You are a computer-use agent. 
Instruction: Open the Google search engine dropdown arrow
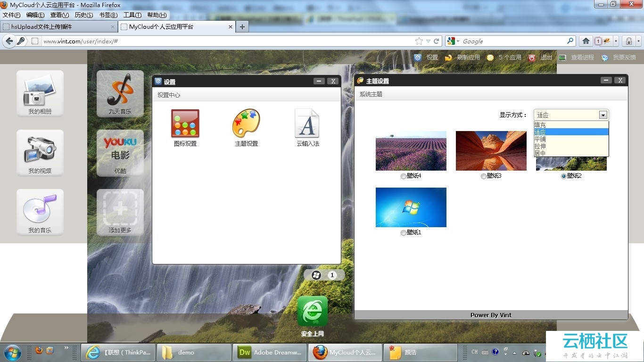tap(458, 41)
